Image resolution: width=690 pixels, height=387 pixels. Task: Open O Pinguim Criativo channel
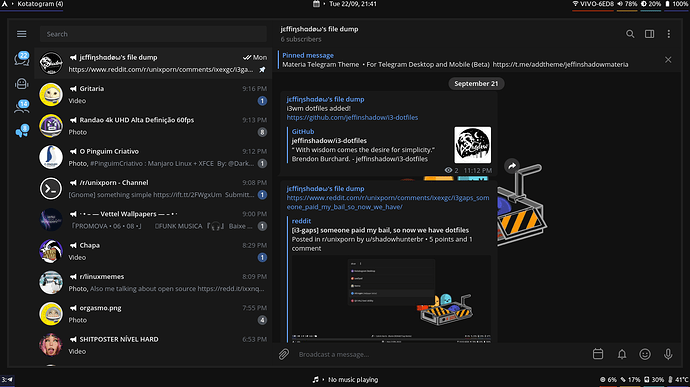coord(153,157)
